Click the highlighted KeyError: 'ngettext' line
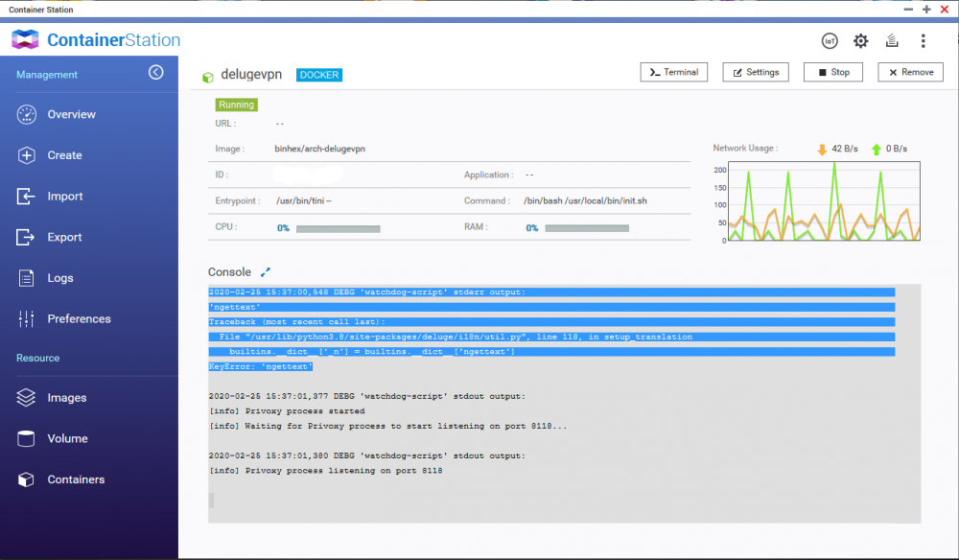Screen dimensions: 959x560 261,367
